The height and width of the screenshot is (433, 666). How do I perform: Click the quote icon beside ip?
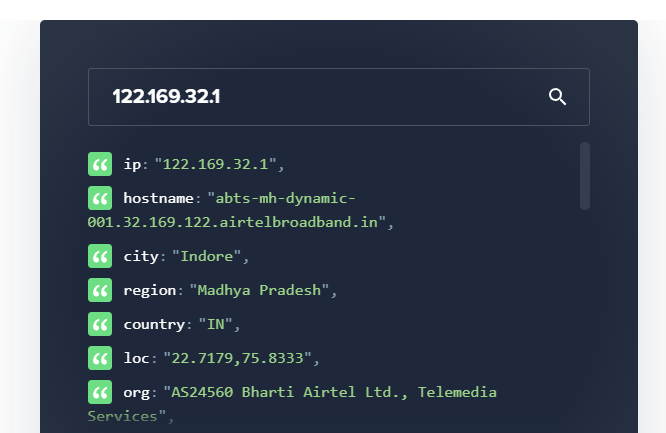coord(100,164)
